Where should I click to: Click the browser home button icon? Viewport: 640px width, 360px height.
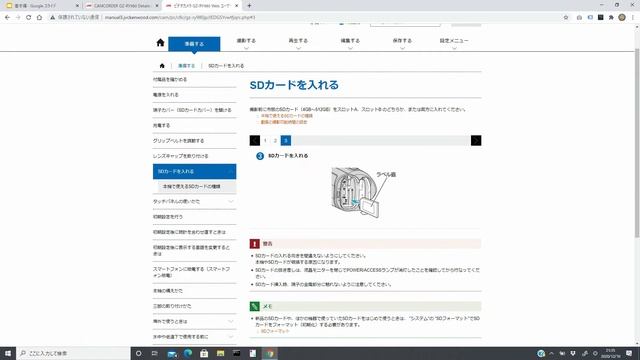point(39,18)
